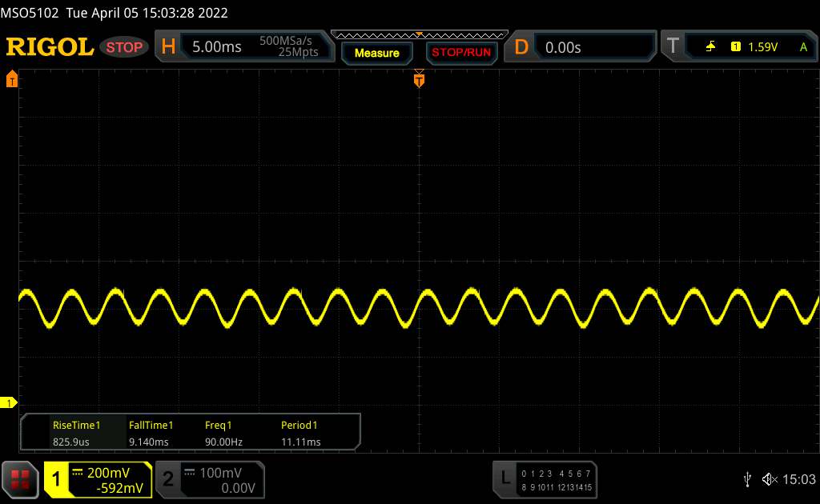The height and width of the screenshot is (504, 820).
Task: Click the USB connection status icon
Action: [x=747, y=479]
